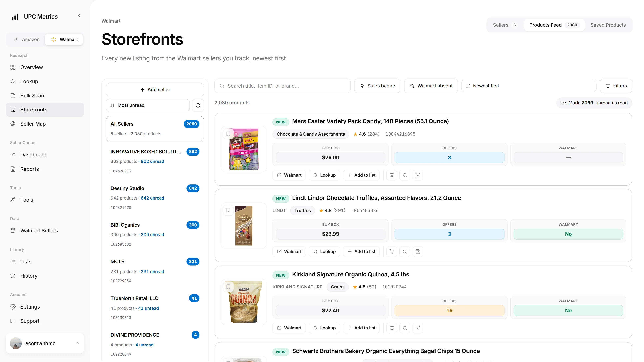The height and width of the screenshot is (362, 644).
Task: Switch marketplace to Amazon
Action: click(27, 39)
